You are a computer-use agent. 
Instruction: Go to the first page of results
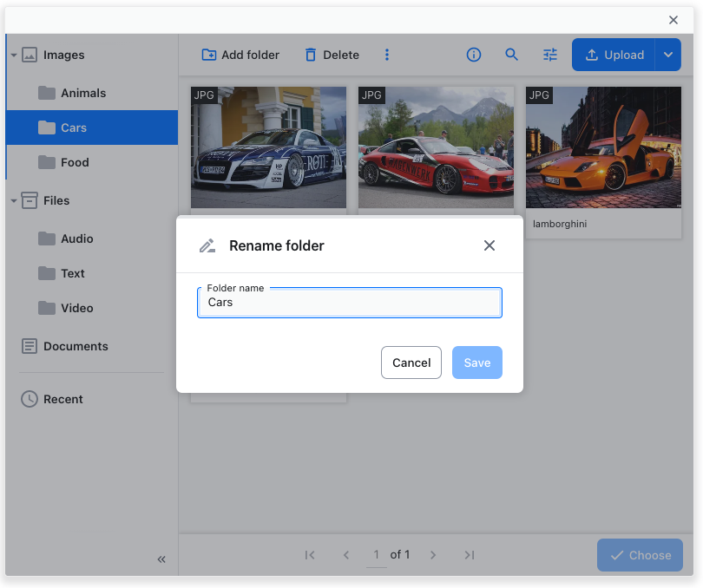(310, 555)
